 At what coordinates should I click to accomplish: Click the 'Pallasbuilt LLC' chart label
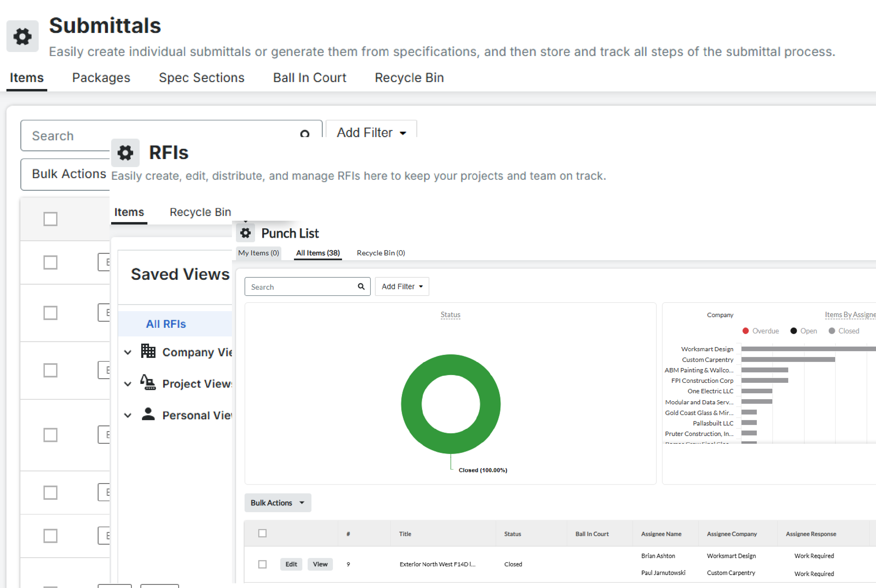[x=713, y=423]
